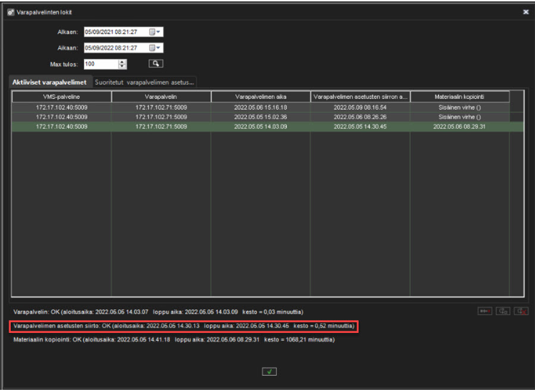The width and height of the screenshot is (535, 392).
Task: Click the search magnifier button
Action: (x=151, y=63)
